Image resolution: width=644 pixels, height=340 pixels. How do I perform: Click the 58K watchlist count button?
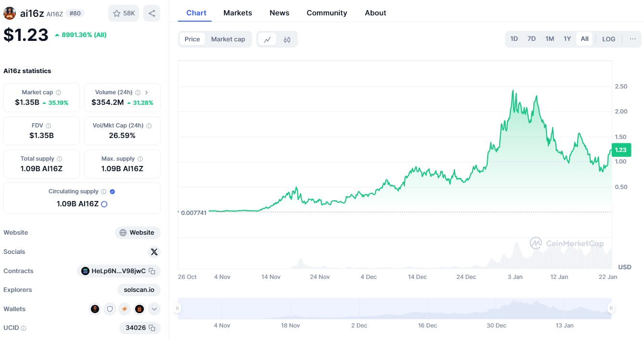tap(124, 13)
